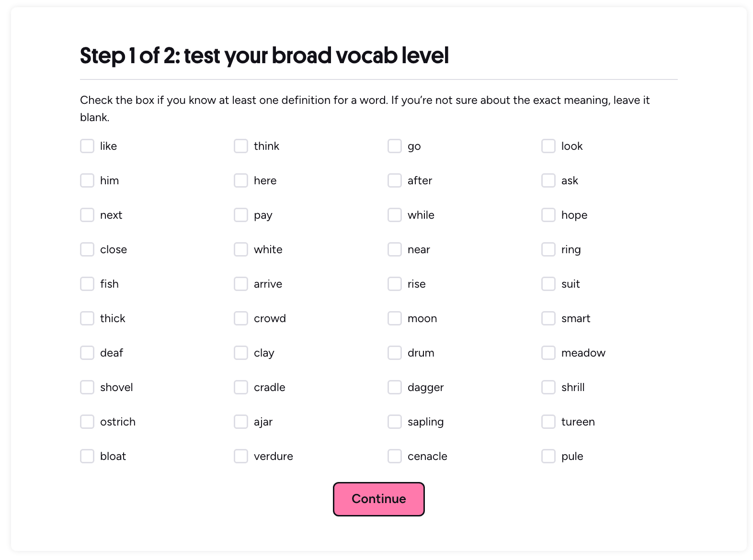The width and height of the screenshot is (753, 560).
Task: Check the checkbox next to 'cenacle'
Action: click(x=394, y=456)
